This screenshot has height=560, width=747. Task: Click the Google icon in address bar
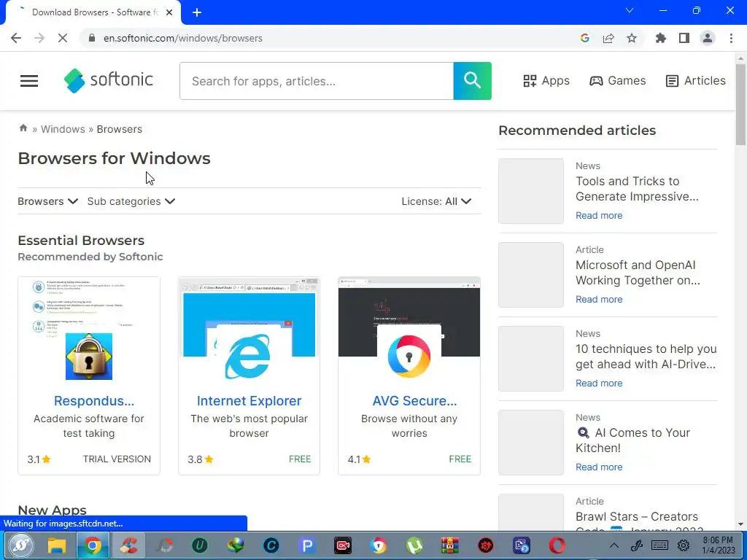pos(585,38)
